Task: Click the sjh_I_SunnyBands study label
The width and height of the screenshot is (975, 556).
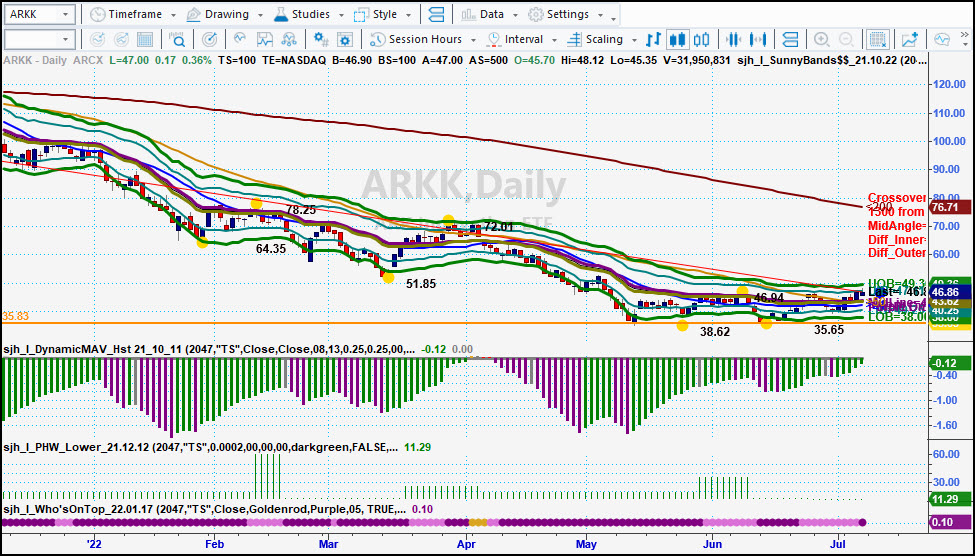Action: point(831,60)
